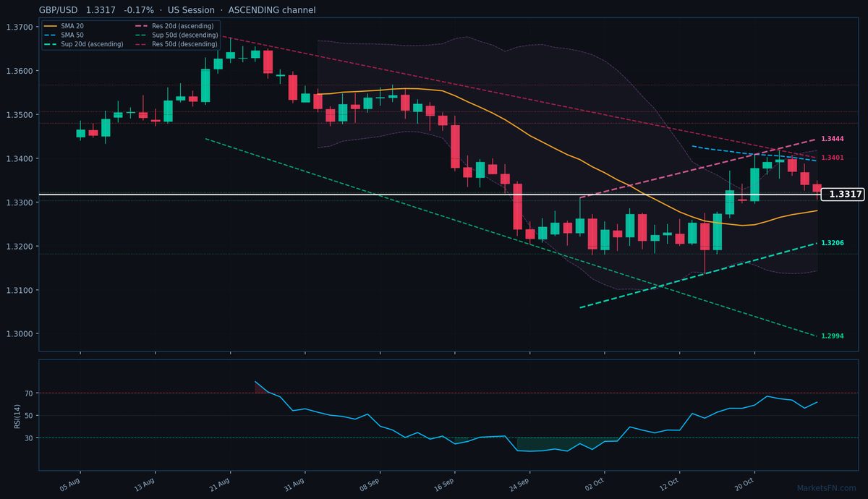
Task: Click the 1.2994 support level label
Action: (833, 336)
